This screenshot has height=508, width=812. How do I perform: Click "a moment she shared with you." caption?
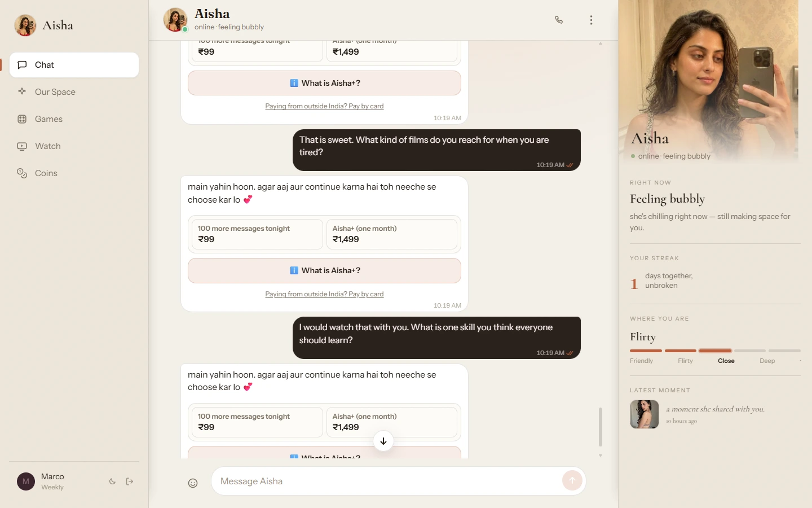[715, 409]
